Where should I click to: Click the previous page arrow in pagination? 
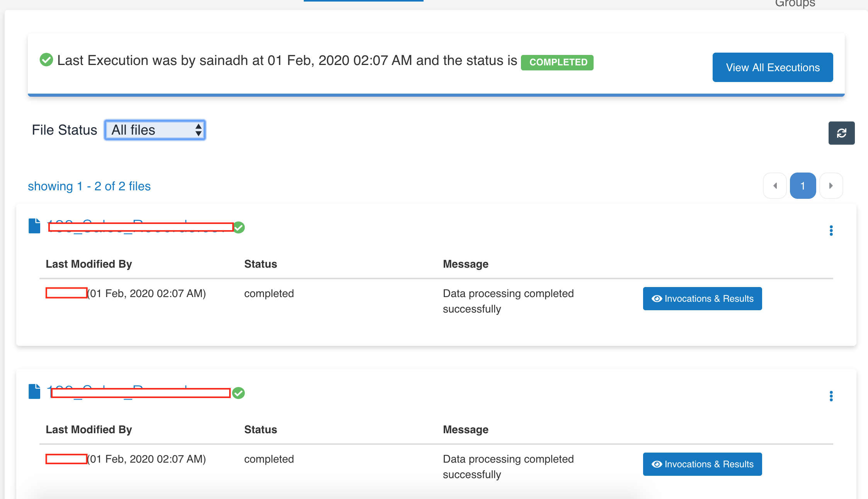(x=775, y=186)
